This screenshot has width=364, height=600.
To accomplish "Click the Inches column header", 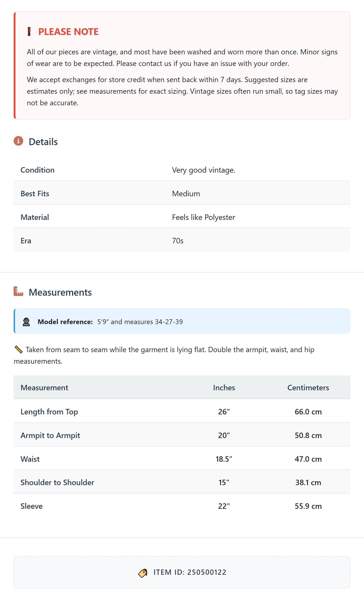I will 224,387.
